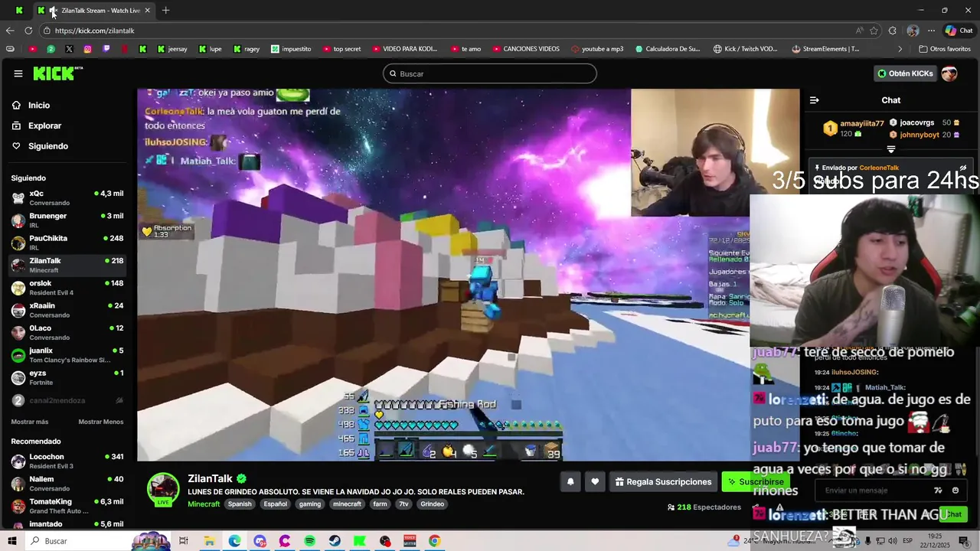Open PauChikita channel
This screenshot has width=980, height=551.
[x=67, y=242]
